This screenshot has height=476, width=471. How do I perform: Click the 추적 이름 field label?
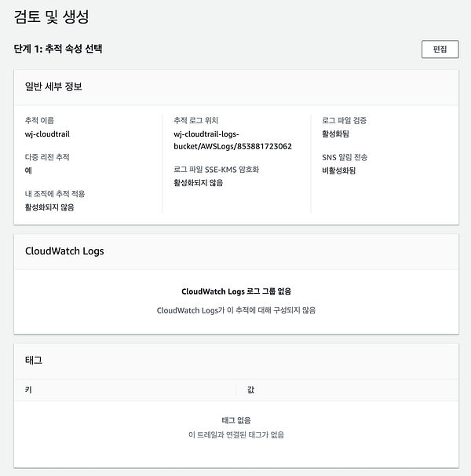click(x=39, y=120)
